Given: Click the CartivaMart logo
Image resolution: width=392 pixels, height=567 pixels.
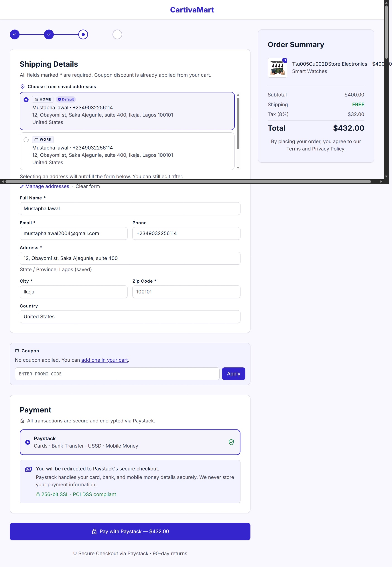Looking at the screenshot, I should click(192, 10).
